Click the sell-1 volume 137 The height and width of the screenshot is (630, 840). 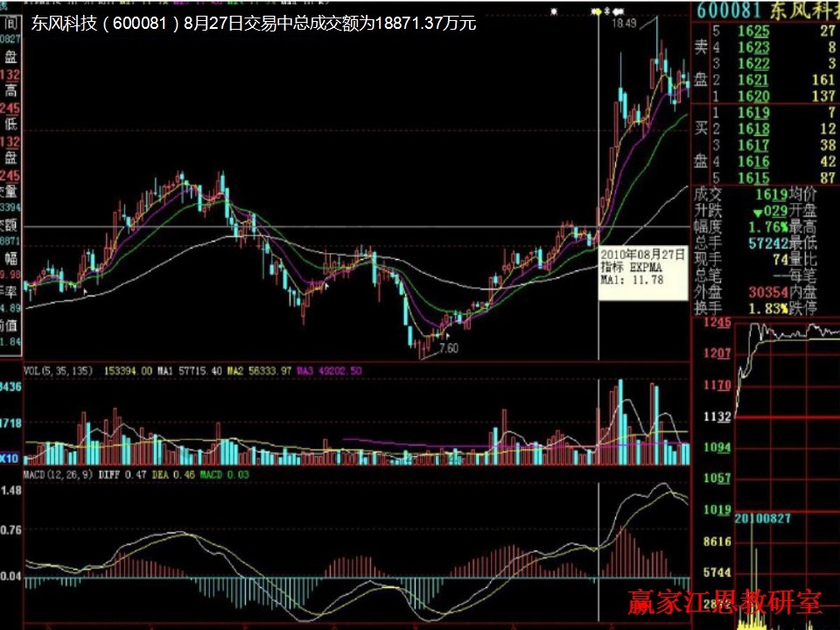tap(823, 96)
